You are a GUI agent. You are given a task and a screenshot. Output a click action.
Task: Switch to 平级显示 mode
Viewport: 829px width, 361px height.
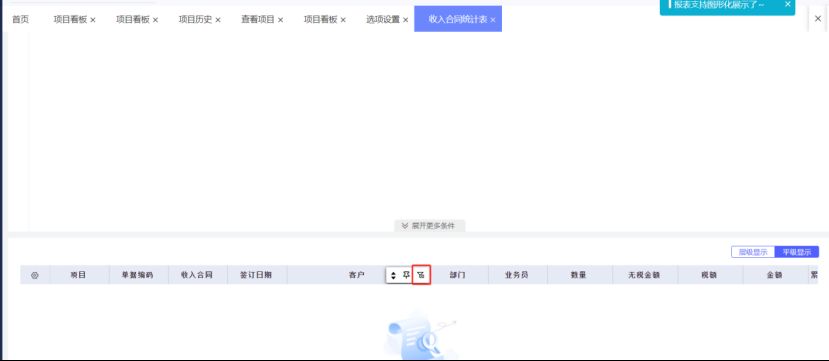click(797, 252)
